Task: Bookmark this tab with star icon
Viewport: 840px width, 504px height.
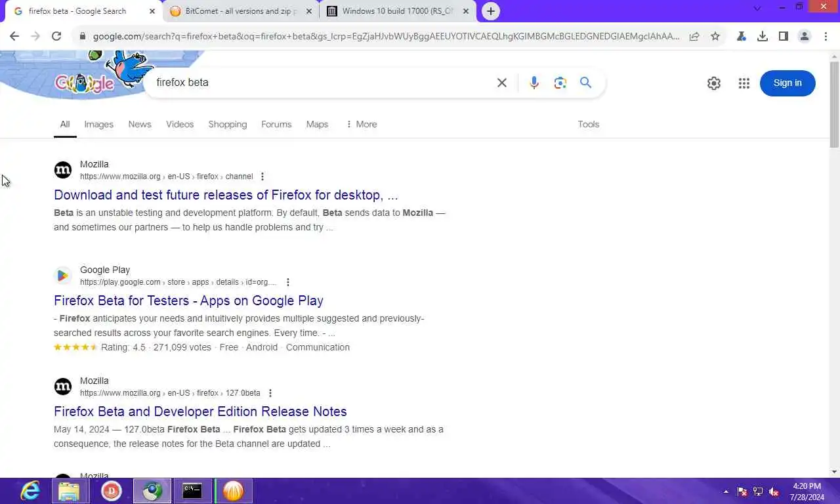Action: pyautogui.click(x=715, y=36)
